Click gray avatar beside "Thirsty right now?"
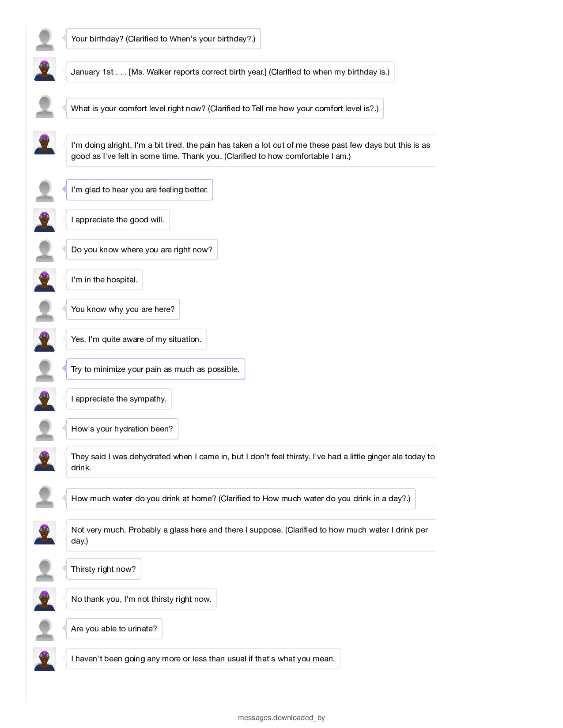563x728 pixels. [x=45, y=570]
